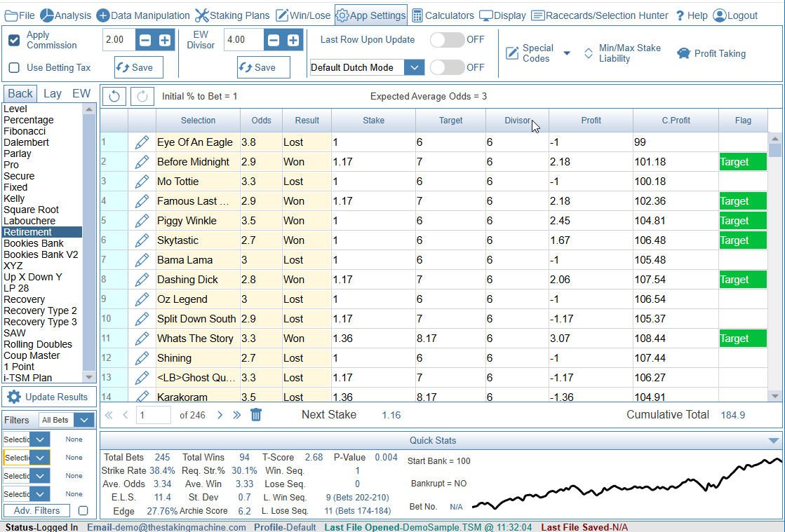Image resolution: width=785 pixels, height=532 pixels.
Task: Open the All Bets filter dropdown
Action: tap(84, 421)
